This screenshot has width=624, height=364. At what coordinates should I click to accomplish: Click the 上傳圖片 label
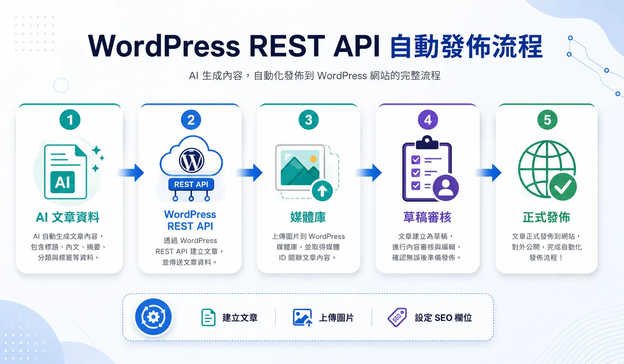point(336,318)
